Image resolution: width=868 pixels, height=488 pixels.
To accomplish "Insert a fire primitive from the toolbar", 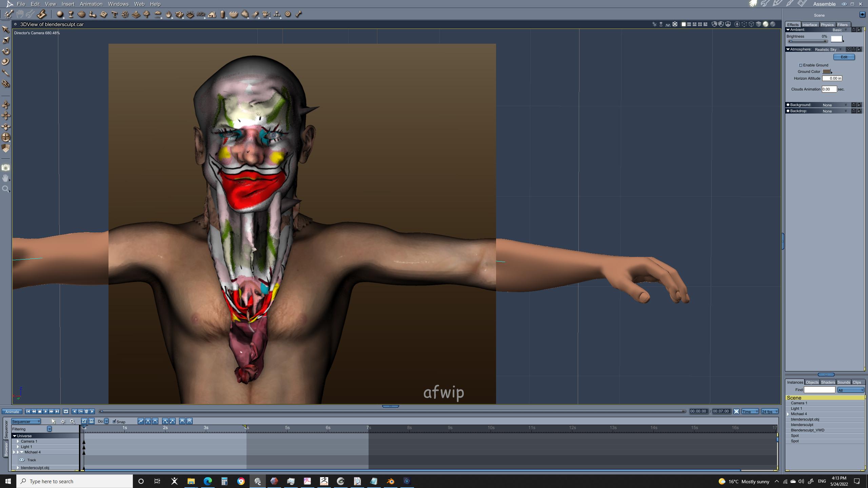I will pyautogui.click(x=169, y=14).
